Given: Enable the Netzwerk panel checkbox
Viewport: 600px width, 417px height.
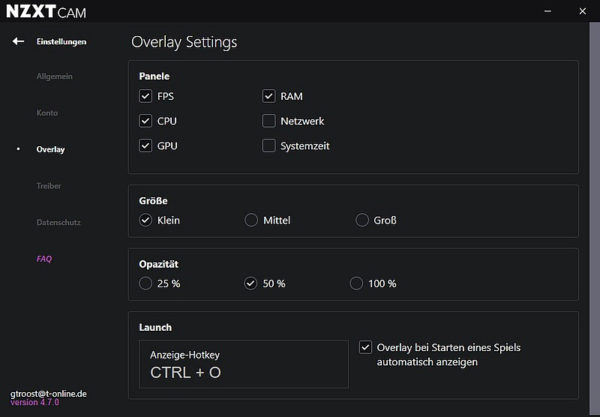Looking at the screenshot, I should click(269, 121).
